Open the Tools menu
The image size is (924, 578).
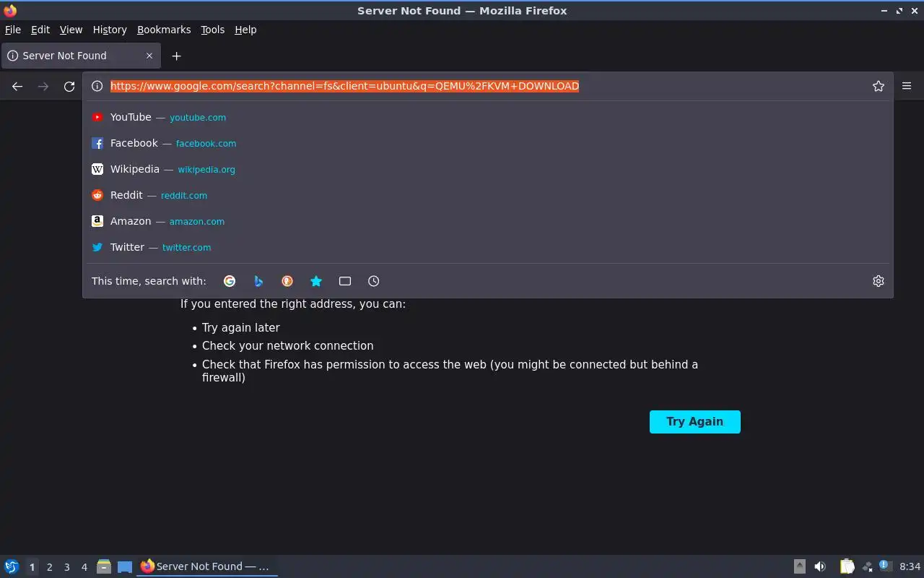tap(213, 30)
